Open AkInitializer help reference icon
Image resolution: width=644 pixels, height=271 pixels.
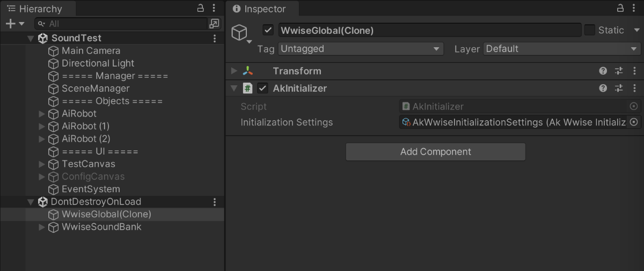click(x=603, y=88)
